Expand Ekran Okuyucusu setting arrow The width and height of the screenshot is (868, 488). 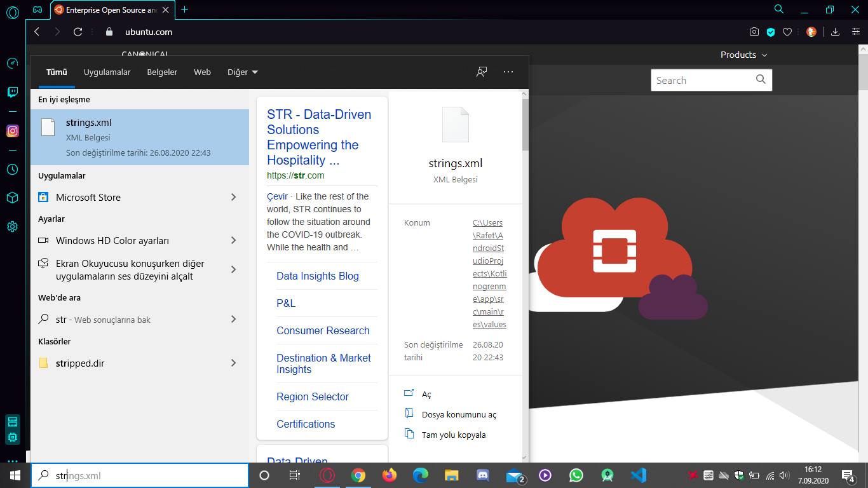point(233,269)
